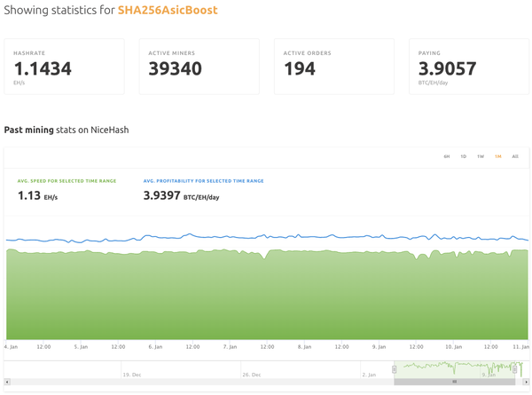The height and width of the screenshot is (395, 532).
Task: Show All time range data
Action: [x=515, y=156]
